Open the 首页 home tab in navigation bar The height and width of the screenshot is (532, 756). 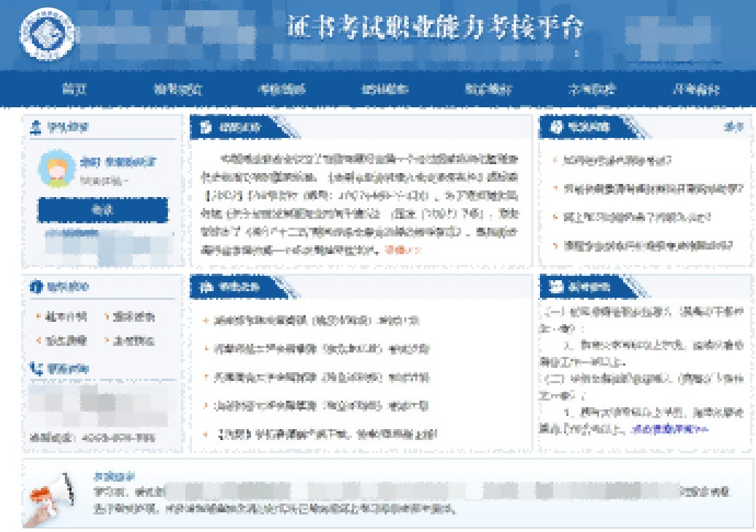click(x=74, y=90)
